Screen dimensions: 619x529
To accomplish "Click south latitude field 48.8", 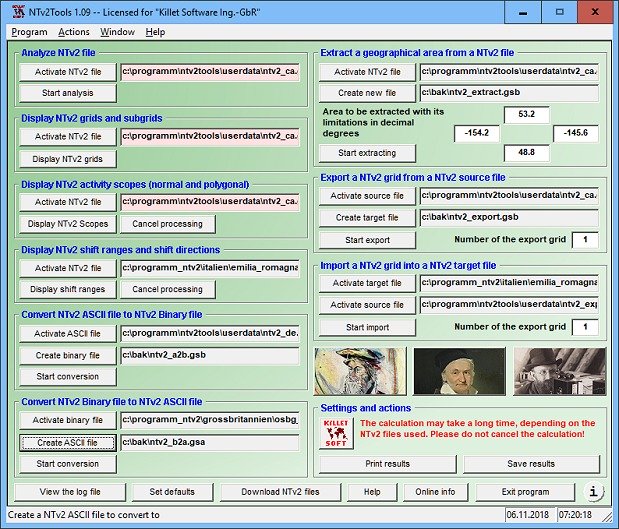I will coord(527,153).
